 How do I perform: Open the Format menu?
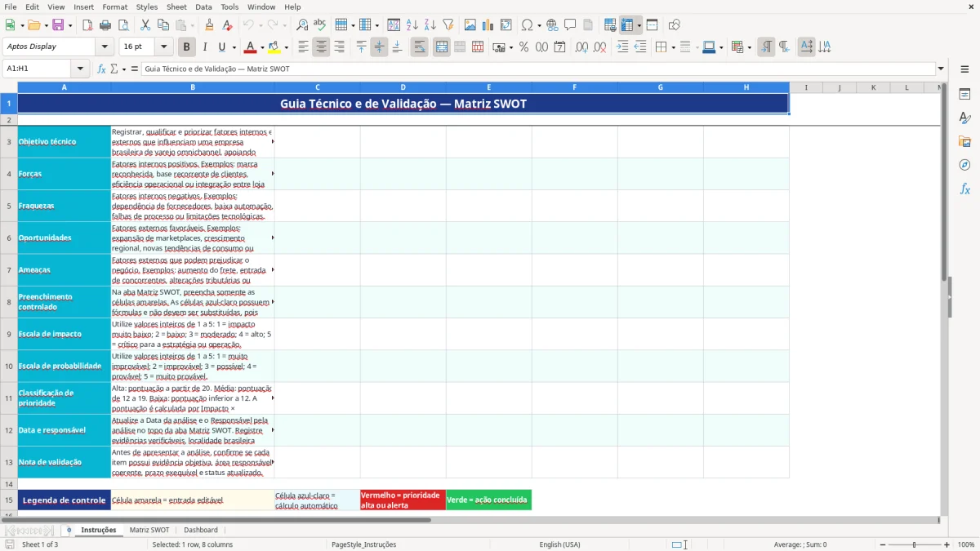click(x=114, y=7)
